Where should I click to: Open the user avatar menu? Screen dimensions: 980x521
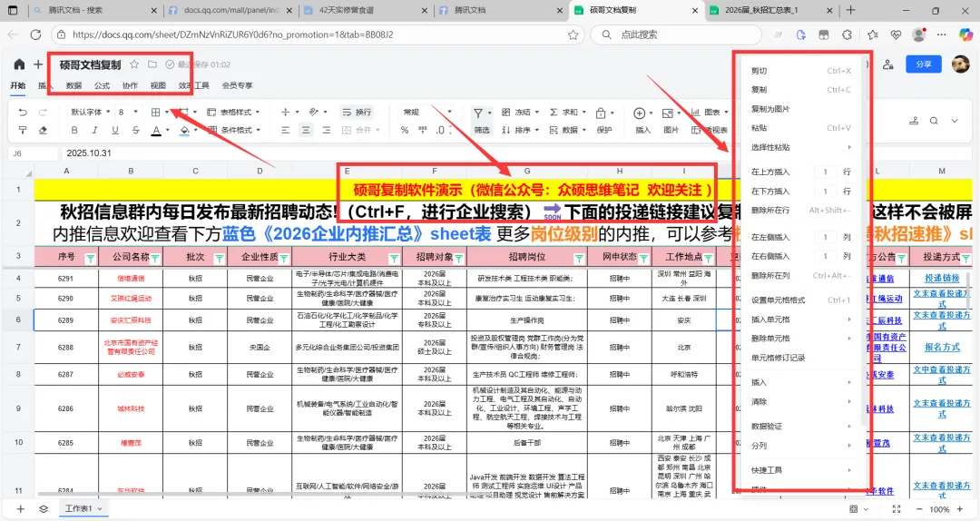tap(961, 64)
